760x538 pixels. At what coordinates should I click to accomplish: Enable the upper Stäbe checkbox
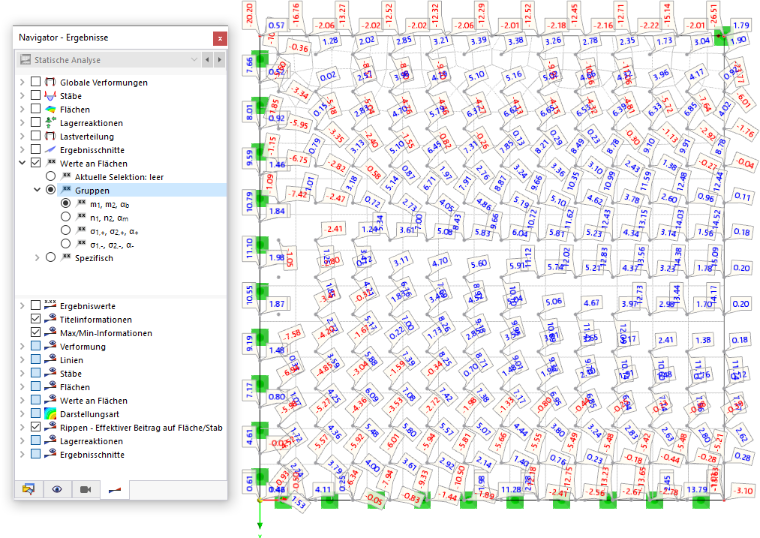[35, 95]
